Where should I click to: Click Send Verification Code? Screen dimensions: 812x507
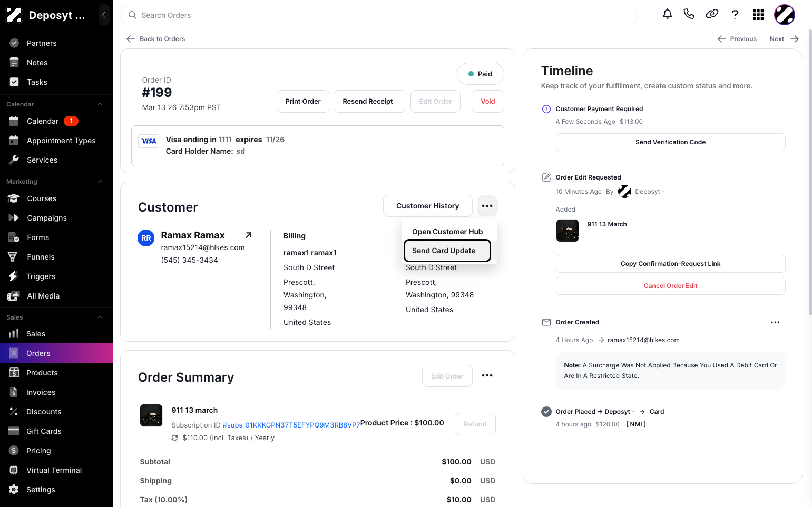[x=670, y=142]
